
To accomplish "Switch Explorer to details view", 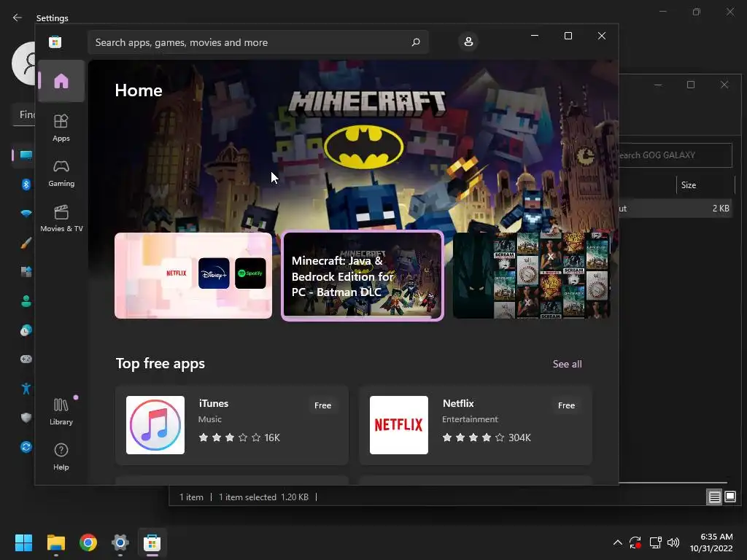I will [715, 497].
